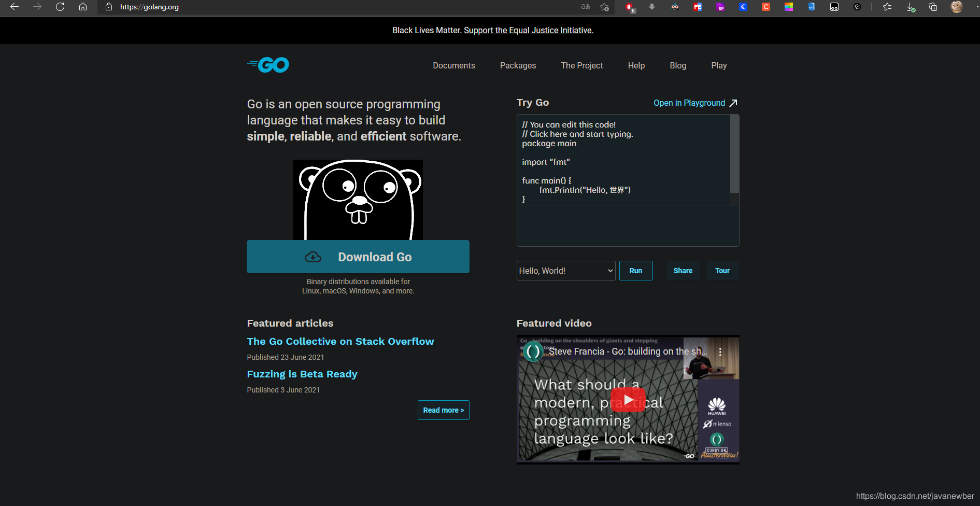The height and width of the screenshot is (506, 980).
Task: Expand the Hello, World! example dropdown
Action: click(x=566, y=271)
